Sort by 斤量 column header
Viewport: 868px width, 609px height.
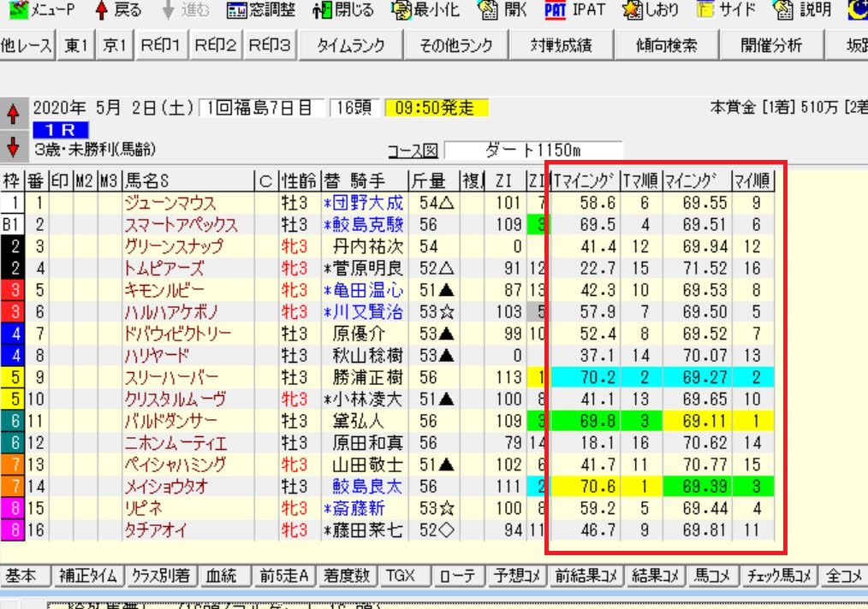434,180
